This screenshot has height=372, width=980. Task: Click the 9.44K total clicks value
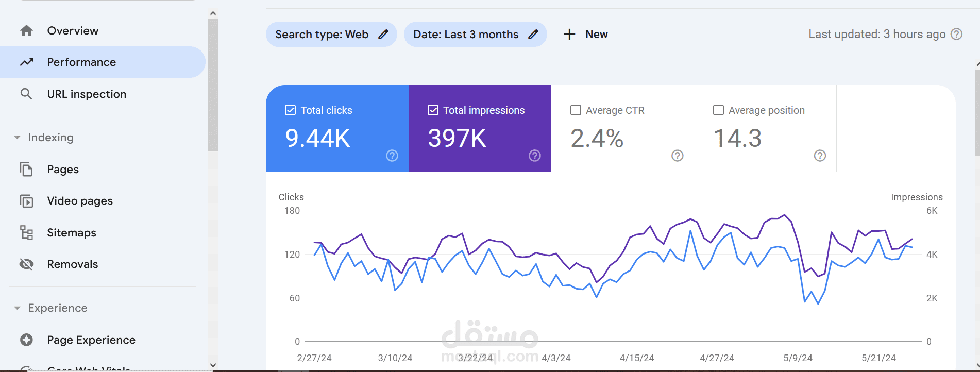[x=318, y=138]
